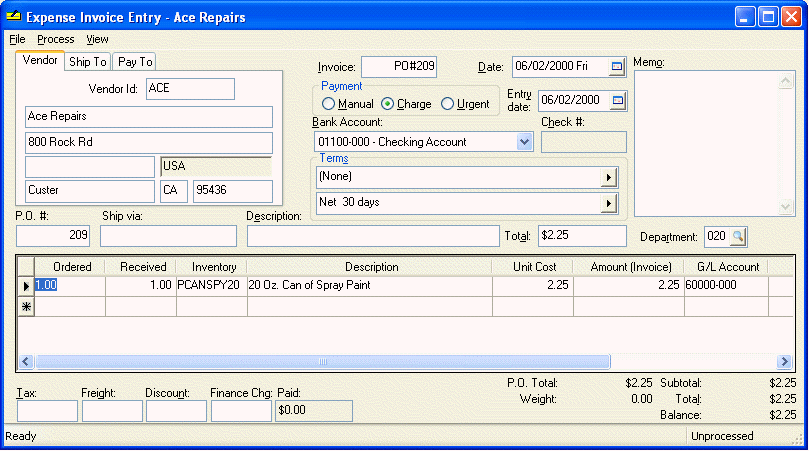
Task: Minimize the Expense Invoice Entry window
Action: pyautogui.click(x=745, y=17)
